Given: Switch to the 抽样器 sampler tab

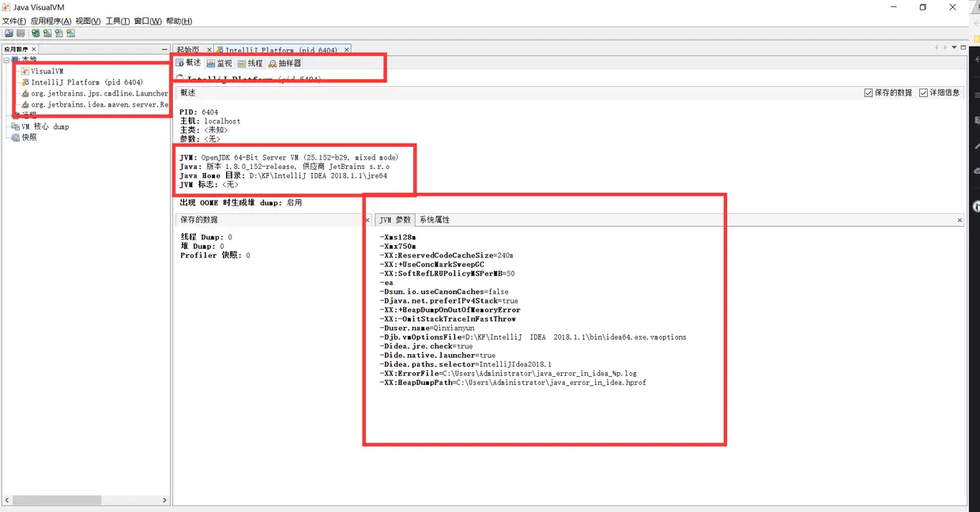Looking at the screenshot, I should click(285, 63).
